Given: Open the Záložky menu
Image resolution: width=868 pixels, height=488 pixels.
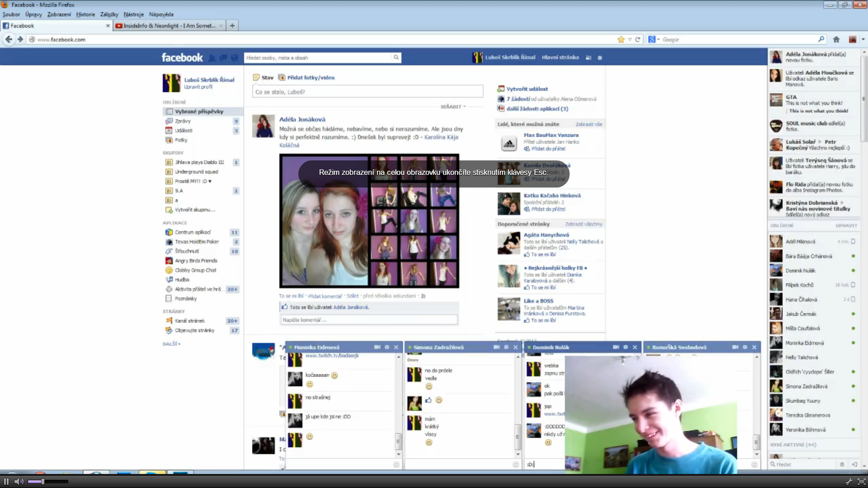Looking at the screenshot, I should 109,14.
